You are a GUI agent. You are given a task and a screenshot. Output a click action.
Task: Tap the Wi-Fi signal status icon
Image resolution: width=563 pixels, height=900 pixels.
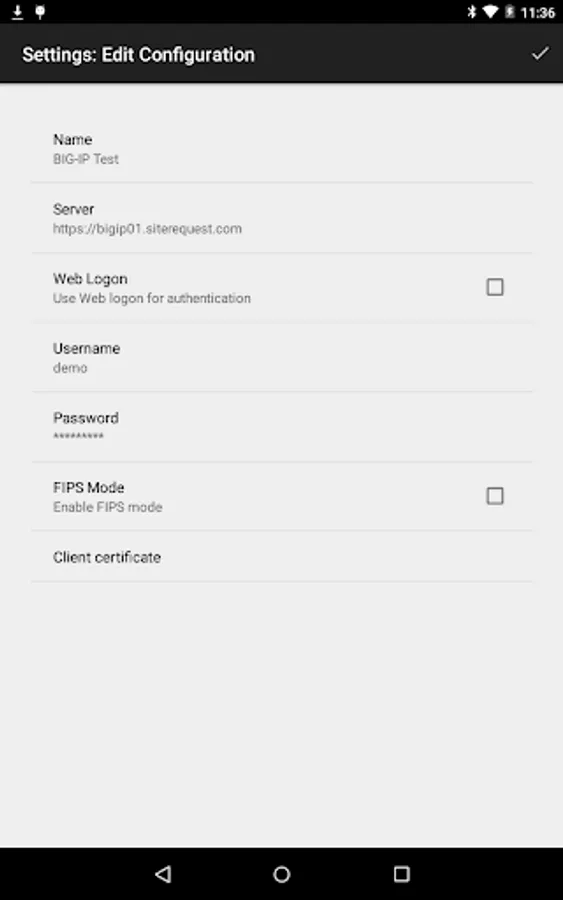tap(490, 12)
